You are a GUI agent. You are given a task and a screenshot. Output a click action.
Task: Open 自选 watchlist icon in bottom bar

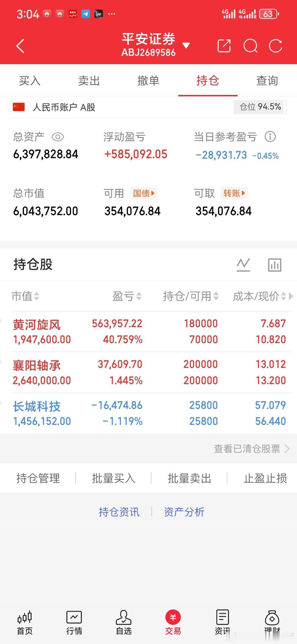[124, 623]
